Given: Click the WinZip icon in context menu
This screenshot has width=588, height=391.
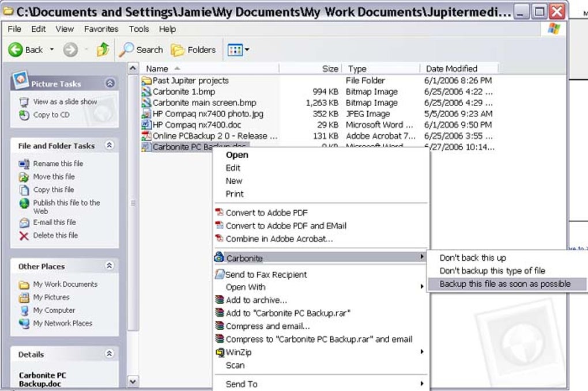Looking at the screenshot, I should (220, 352).
